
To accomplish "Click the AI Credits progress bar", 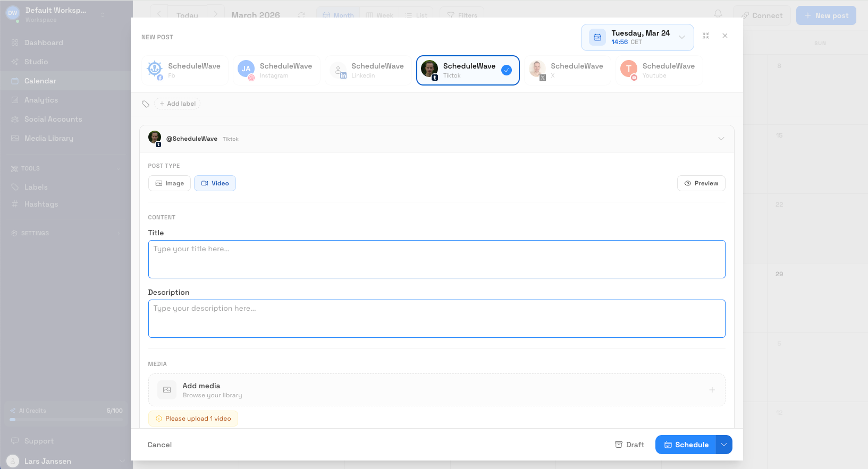I will tap(66, 420).
